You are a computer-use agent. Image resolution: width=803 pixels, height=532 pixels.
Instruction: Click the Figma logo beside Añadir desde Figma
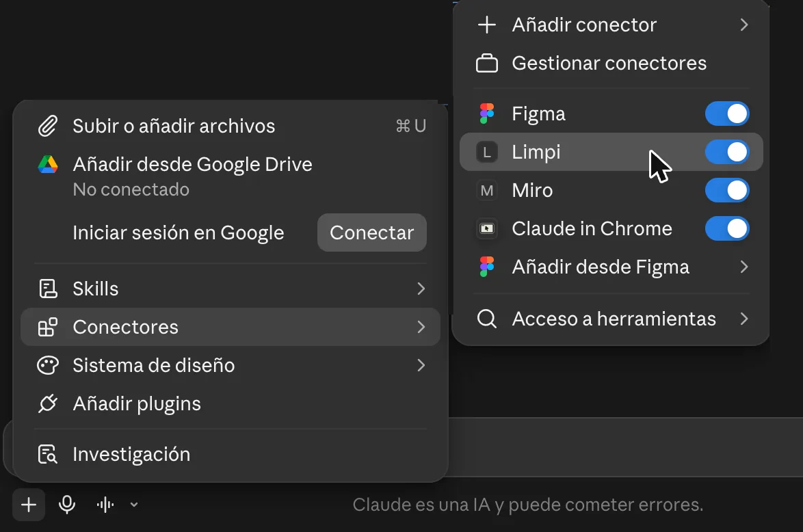[x=486, y=267]
